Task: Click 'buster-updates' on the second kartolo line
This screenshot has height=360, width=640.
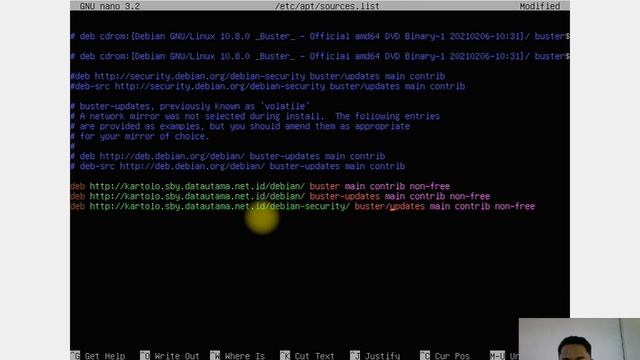Action: pos(344,196)
